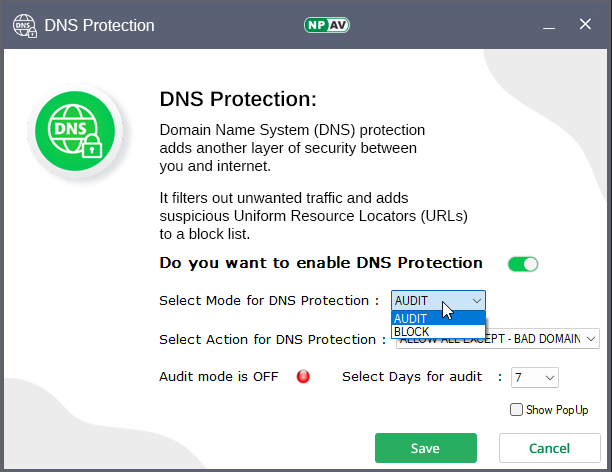The height and width of the screenshot is (472, 612).
Task: Click the DNS shield icon in title bar
Action: click(x=24, y=24)
